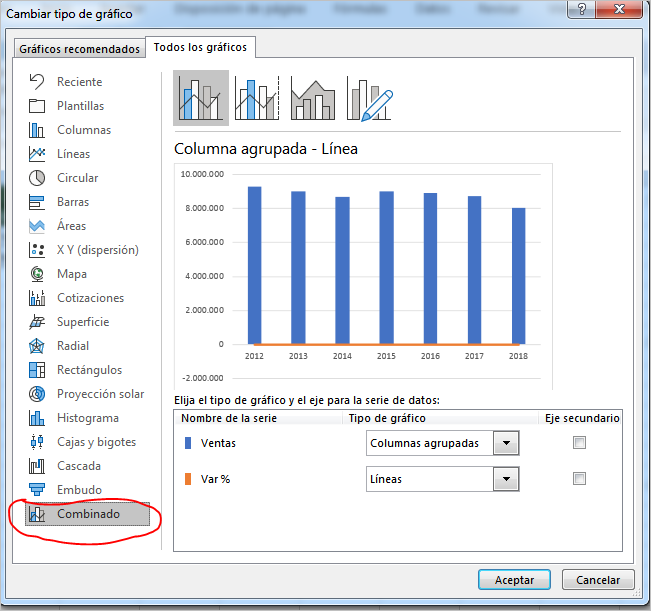Switch to Todos los gráficos tab
Screen dimensions: 651x611
[x=200, y=47]
